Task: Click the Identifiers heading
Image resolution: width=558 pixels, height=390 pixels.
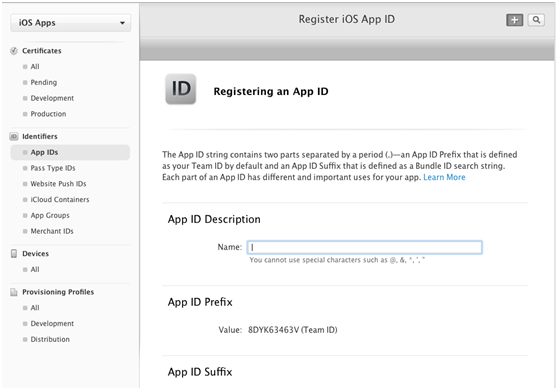Action: tap(40, 136)
